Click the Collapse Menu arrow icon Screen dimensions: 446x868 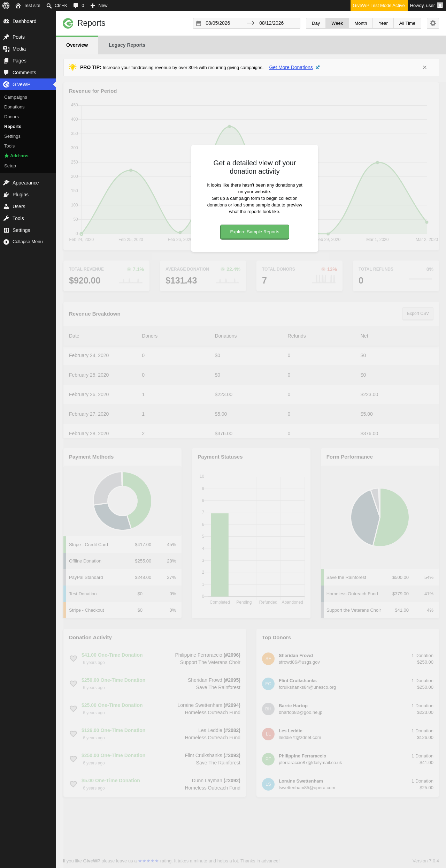[x=6, y=242]
